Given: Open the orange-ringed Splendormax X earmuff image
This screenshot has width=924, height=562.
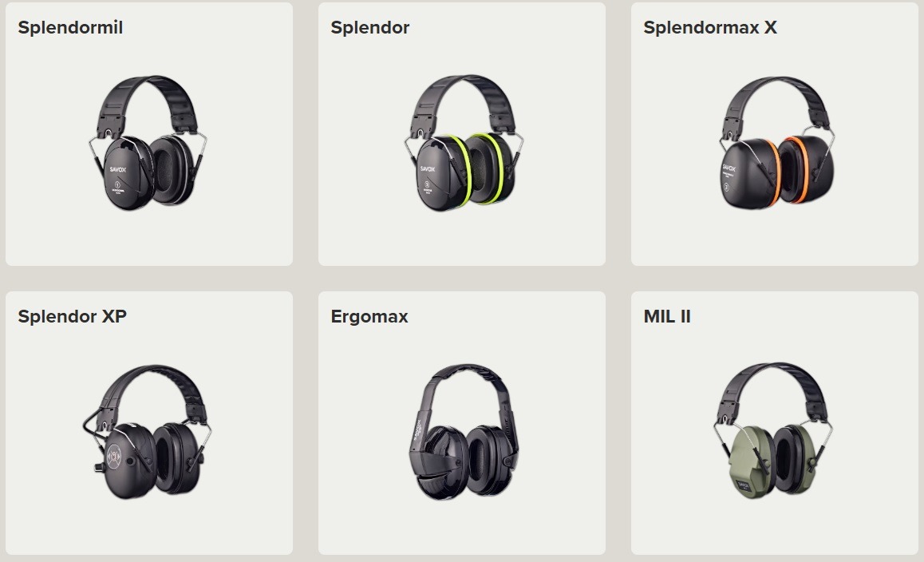Looking at the screenshot, I should click(776, 143).
